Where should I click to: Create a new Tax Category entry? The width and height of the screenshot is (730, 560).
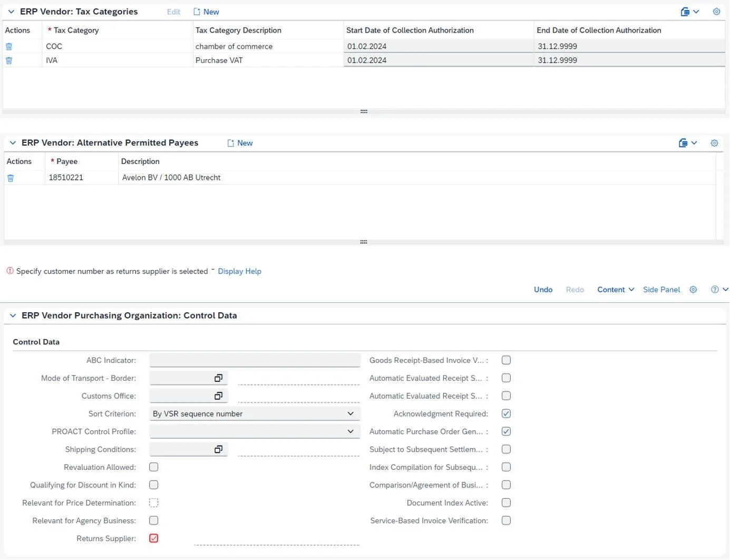coord(206,11)
